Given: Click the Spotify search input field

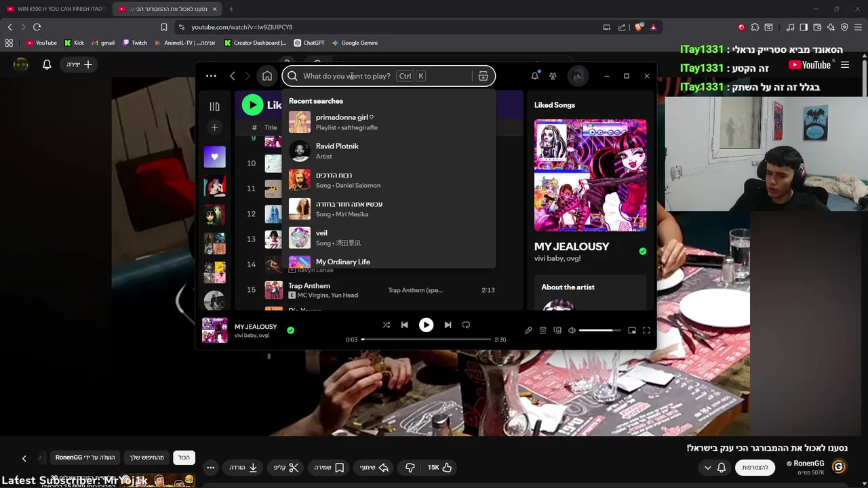Looking at the screenshot, I should coord(388,76).
